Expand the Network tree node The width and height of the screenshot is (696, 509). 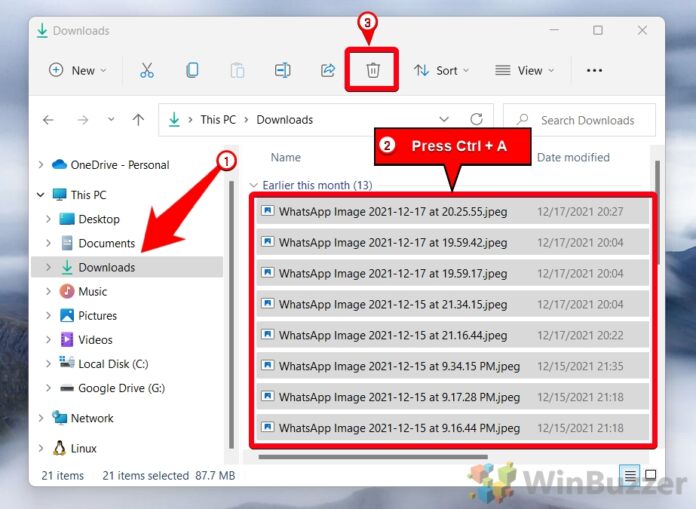(x=41, y=418)
